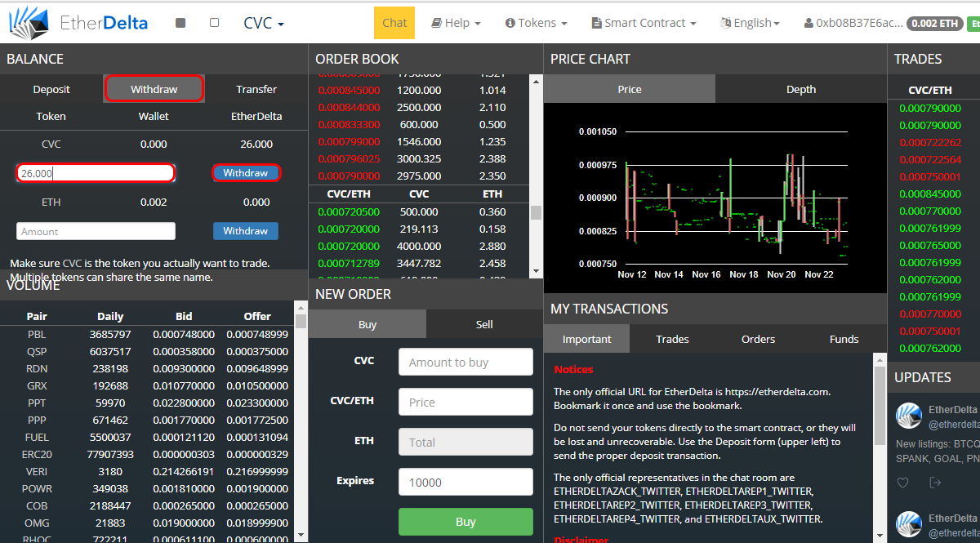Click Order Book scroll-down arrow
Screen dimensions: 980x543
pos(536,271)
